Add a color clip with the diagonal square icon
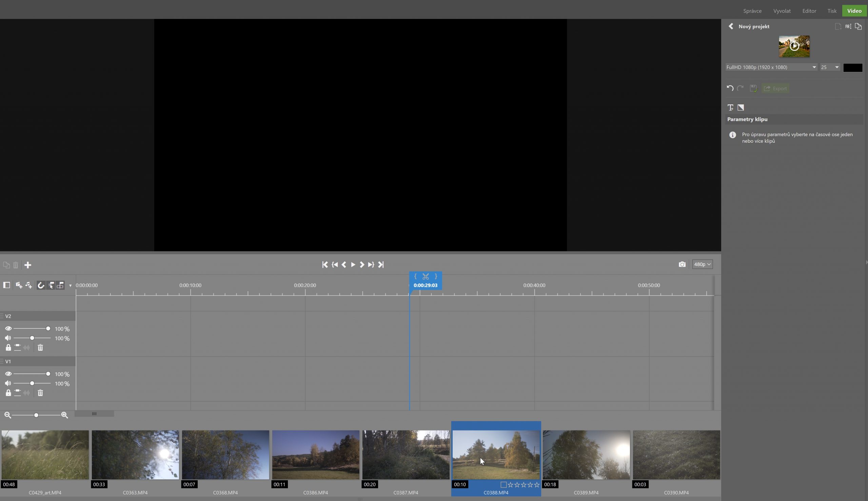 (741, 107)
